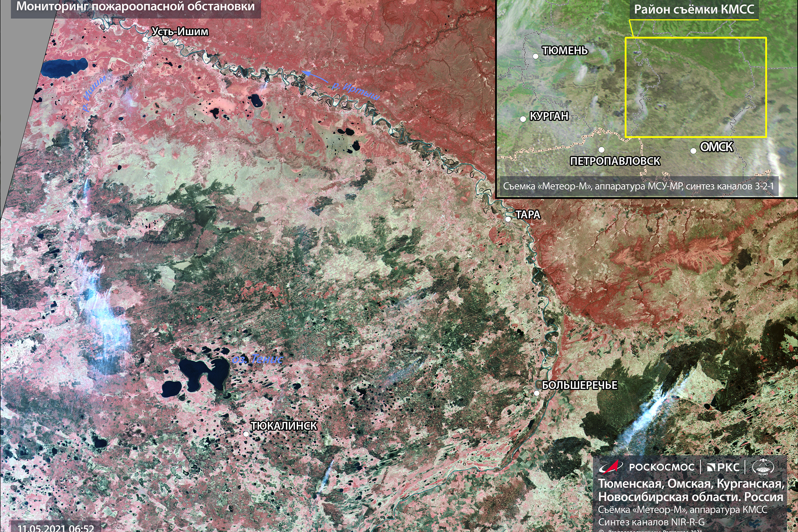
Task: Click the ТАРА city label
Action: [x=528, y=215]
